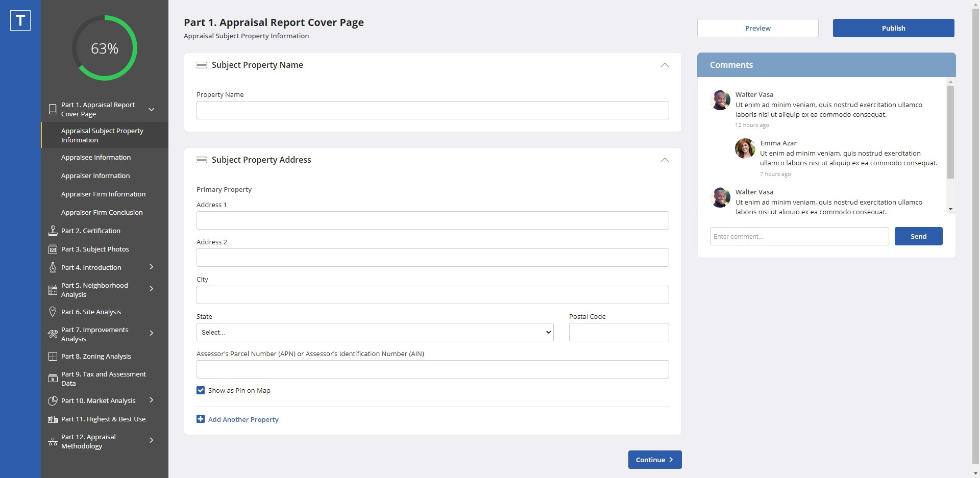Expand Part 10 Market Analysis chevron
The height and width of the screenshot is (478, 980).
151,400
